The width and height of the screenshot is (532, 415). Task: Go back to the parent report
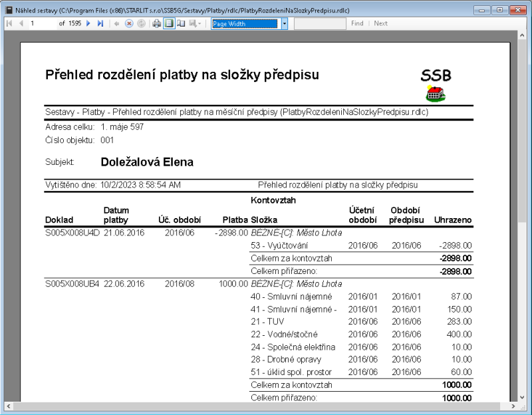pyautogui.click(x=116, y=24)
